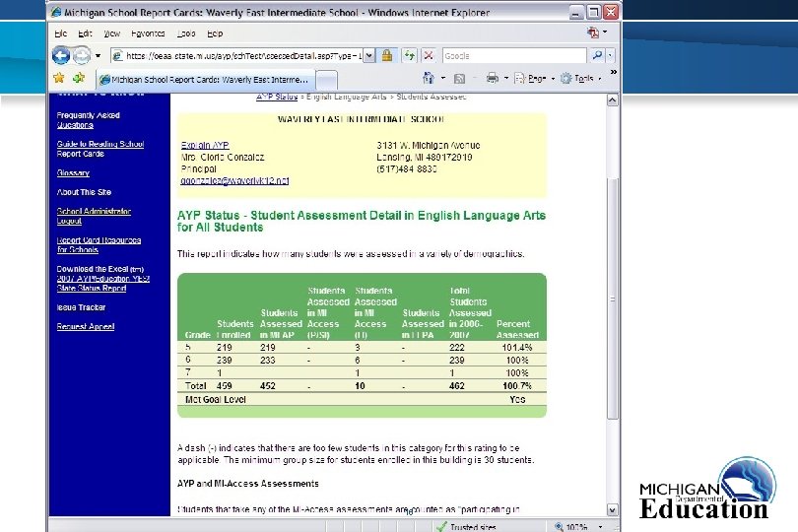Viewport: 798px width, 532px height.
Task: Click the Met Goal Level Yes value
Action: 517,400
